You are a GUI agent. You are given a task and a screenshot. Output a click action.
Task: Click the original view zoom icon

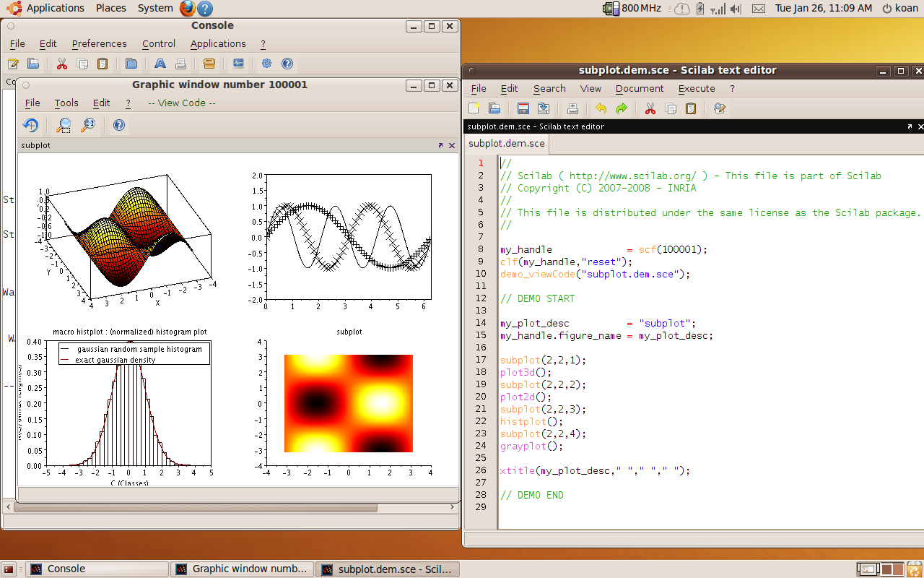[88, 125]
